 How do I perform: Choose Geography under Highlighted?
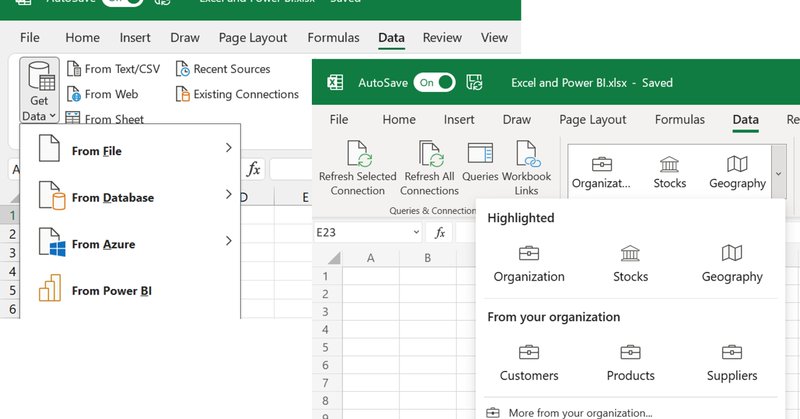pyautogui.click(x=732, y=264)
